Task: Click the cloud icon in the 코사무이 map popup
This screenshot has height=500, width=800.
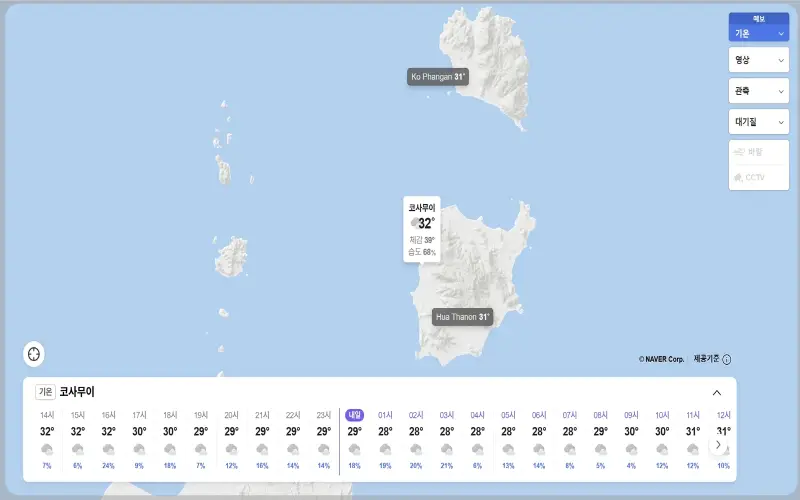Action: click(x=415, y=223)
